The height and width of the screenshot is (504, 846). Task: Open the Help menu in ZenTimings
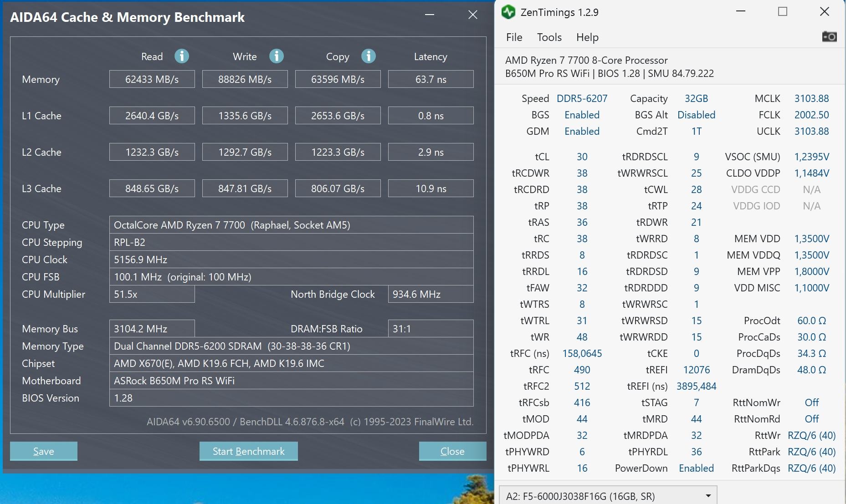[587, 37]
